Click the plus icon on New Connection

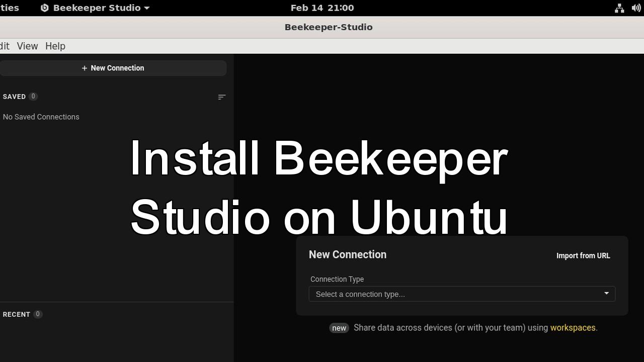[85, 68]
